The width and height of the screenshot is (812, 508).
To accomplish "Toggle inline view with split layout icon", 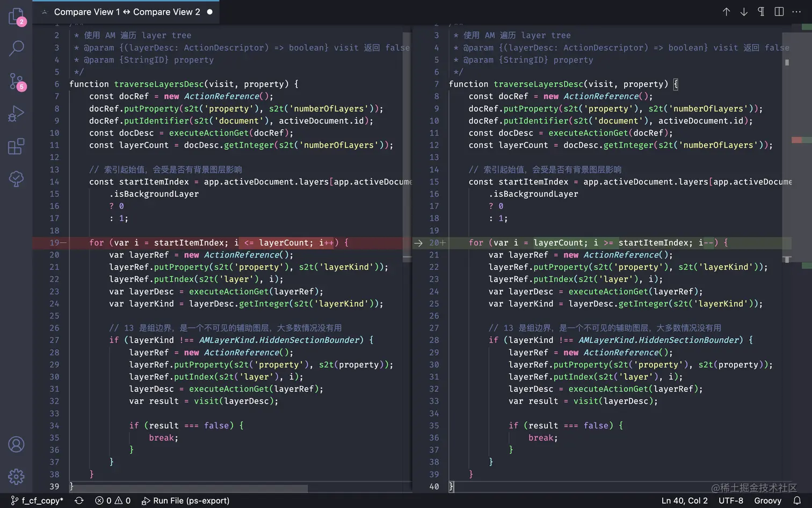I will [779, 12].
